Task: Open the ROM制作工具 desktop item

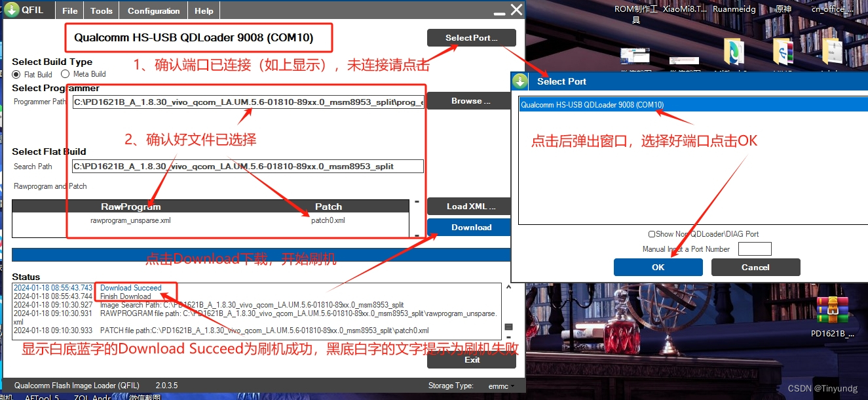Action: click(636, 14)
